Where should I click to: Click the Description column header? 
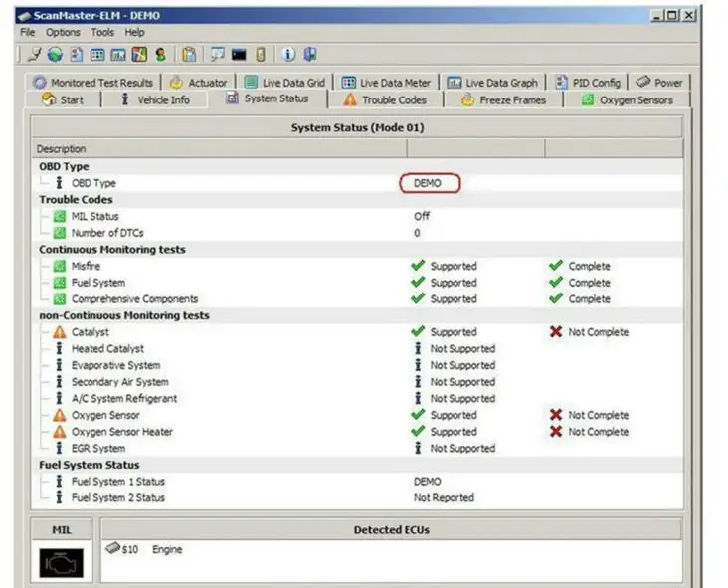pos(220,149)
